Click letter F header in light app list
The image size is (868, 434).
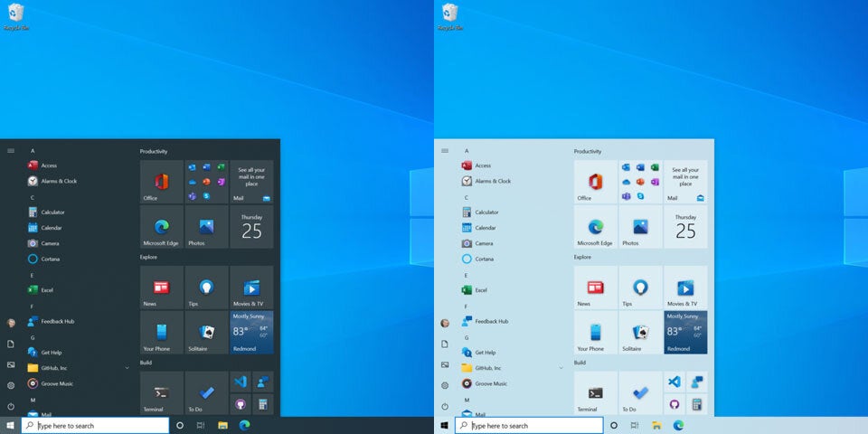pos(466,307)
